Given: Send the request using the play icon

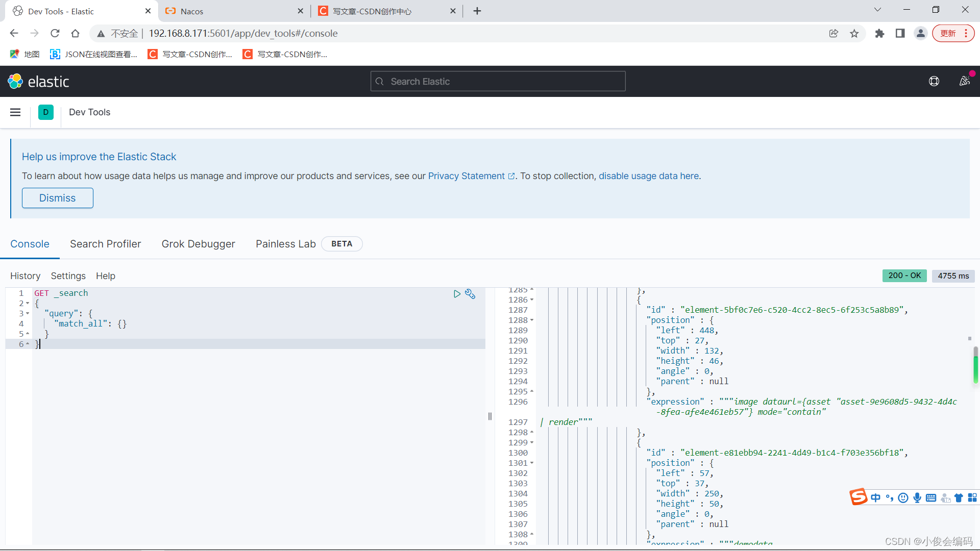Looking at the screenshot, I should coord(457,294).
